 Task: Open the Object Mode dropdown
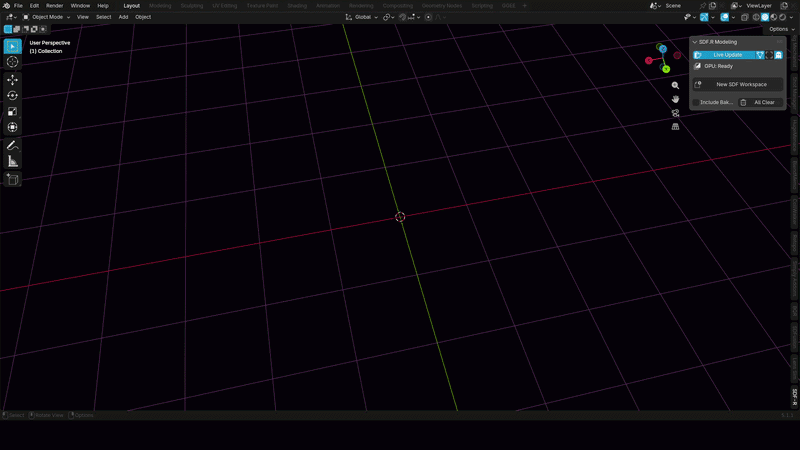[x=46, y=17]
